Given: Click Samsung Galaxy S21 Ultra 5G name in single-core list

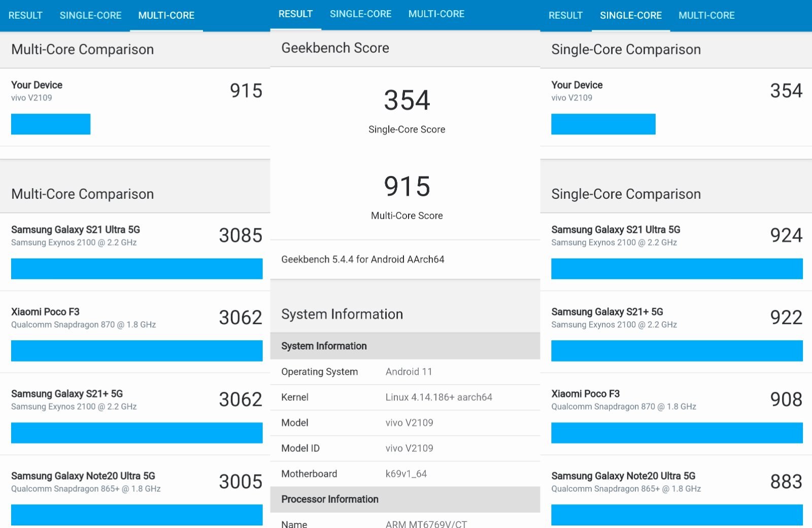Looking at the screenshot, I should (616, 230).
